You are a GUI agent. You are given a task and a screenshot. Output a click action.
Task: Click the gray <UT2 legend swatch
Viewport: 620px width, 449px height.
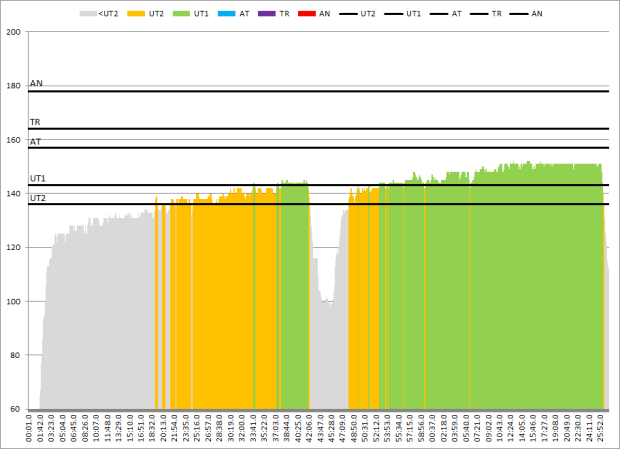click(90, 15)
